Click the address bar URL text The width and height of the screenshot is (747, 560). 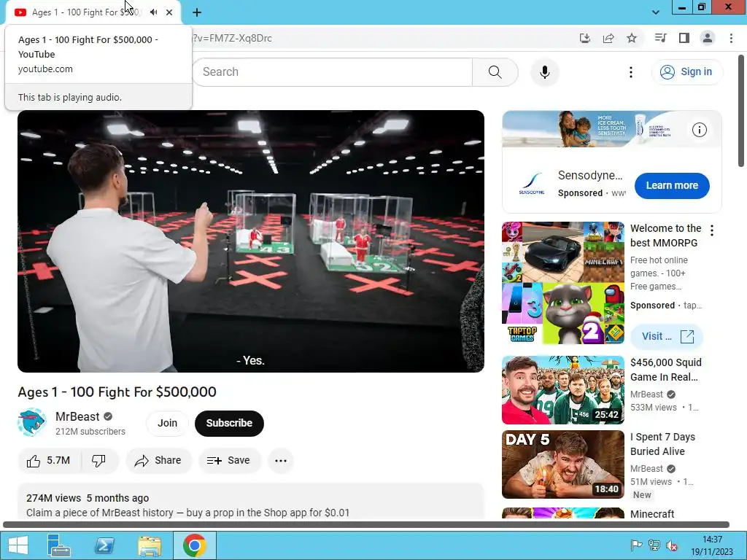click(x=232, y=39)
